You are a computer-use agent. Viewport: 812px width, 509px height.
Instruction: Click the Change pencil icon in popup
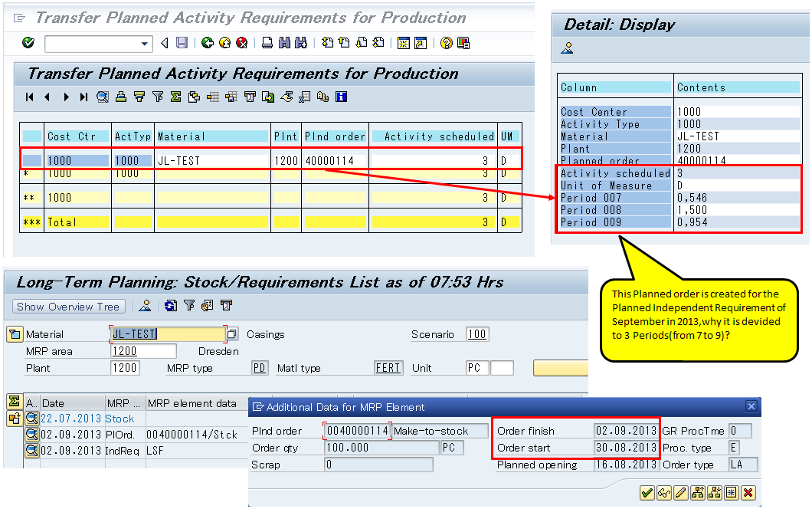[681, 492]
